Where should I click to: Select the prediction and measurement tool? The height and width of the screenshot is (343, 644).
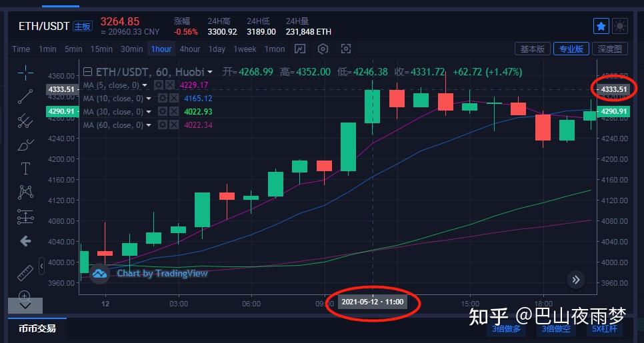click(x=25, y=216)
